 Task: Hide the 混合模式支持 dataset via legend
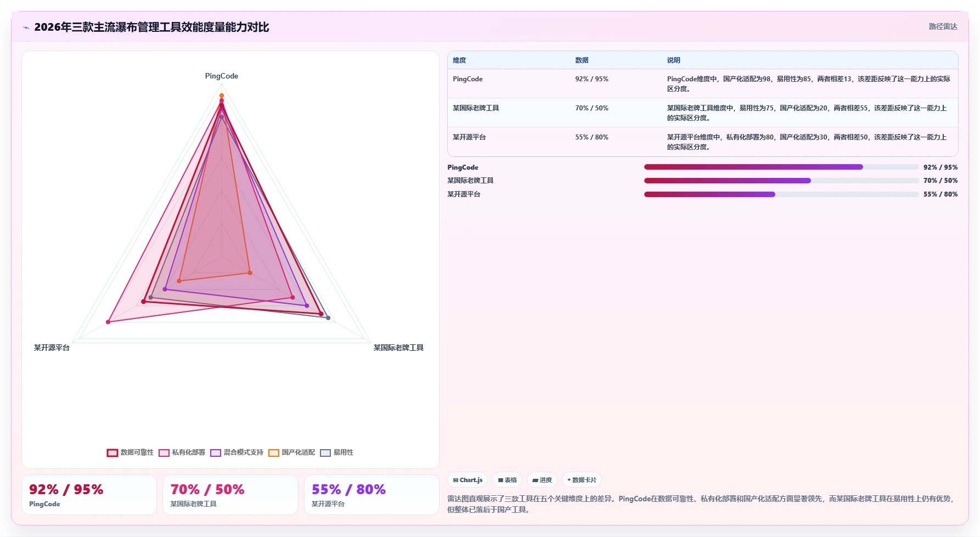(236, 452)
